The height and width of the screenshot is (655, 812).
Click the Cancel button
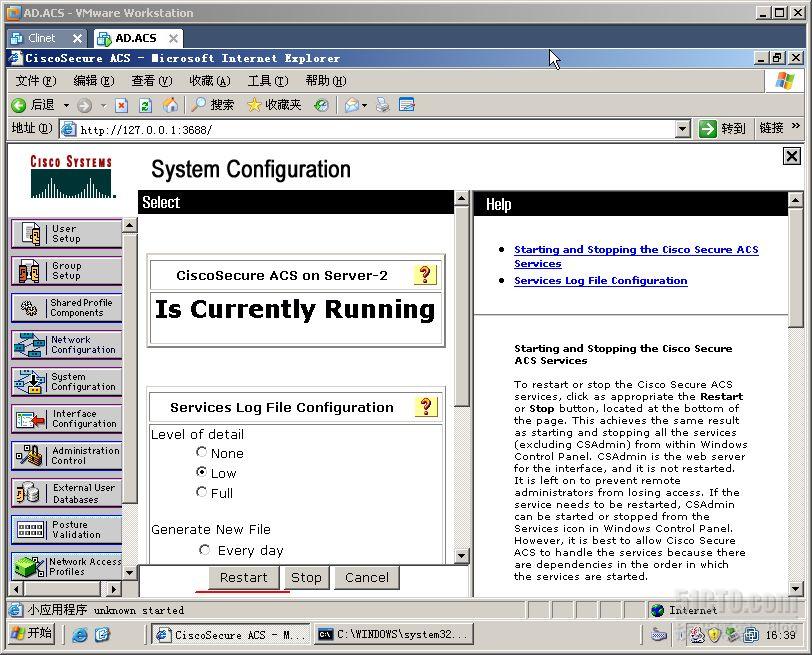point(367,577)
